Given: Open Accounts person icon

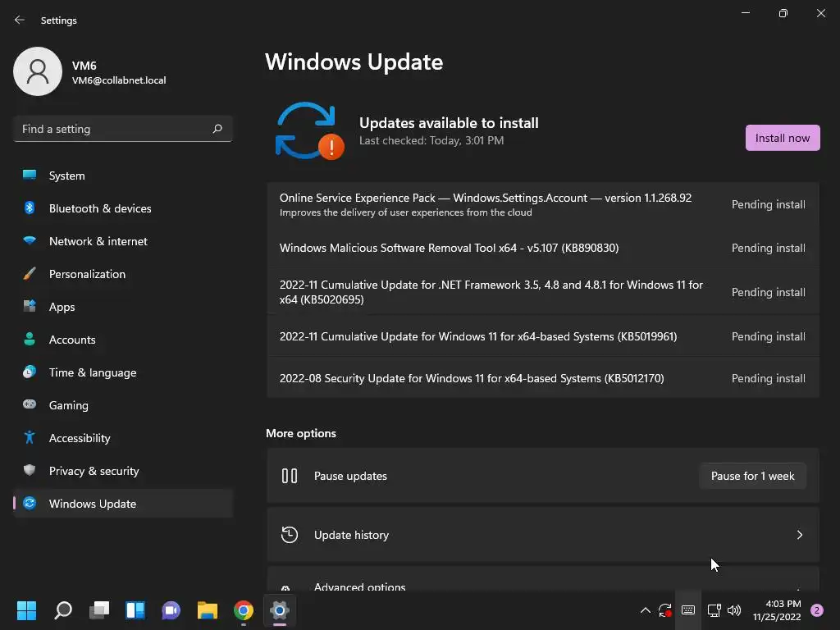Looking at the screenshot, I should click(30, 339).
